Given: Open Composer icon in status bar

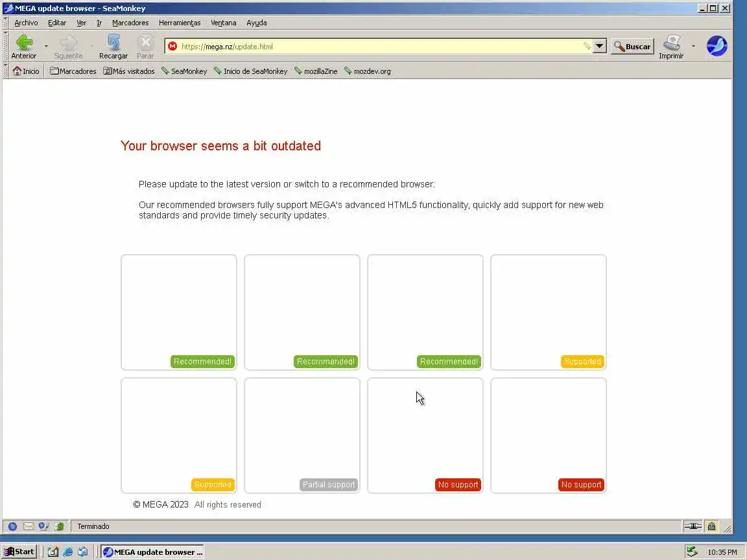Looking at the screenshot, I should pos(44,526).
